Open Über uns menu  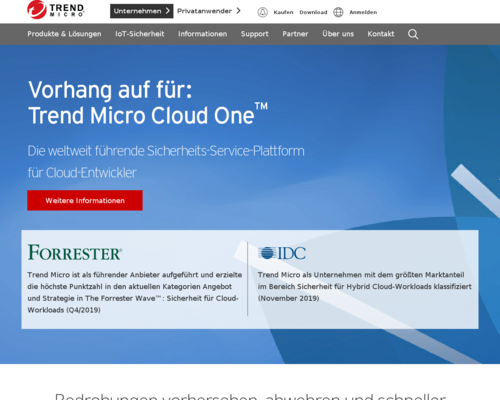coord(338,34)
